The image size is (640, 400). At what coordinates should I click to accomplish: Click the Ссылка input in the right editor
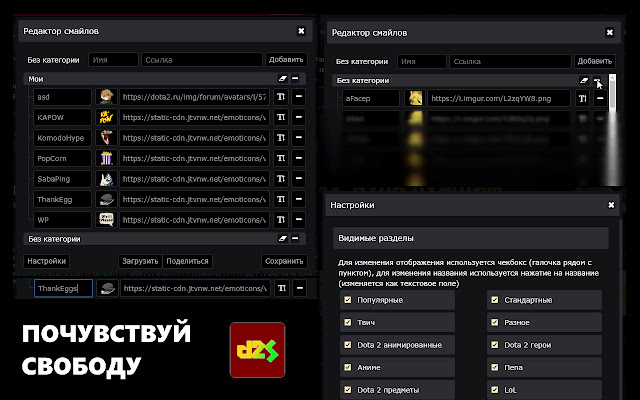(x=510, y=62)
